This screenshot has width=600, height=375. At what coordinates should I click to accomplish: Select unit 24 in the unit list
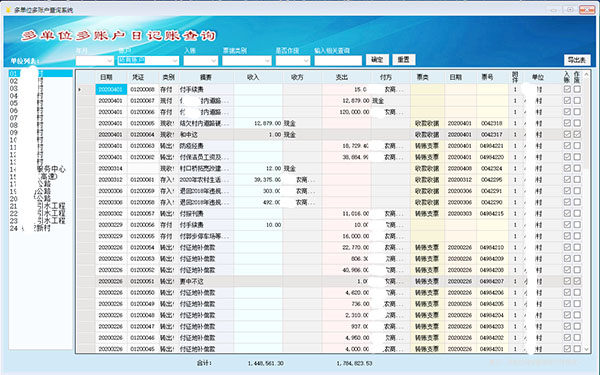[41, 228]
